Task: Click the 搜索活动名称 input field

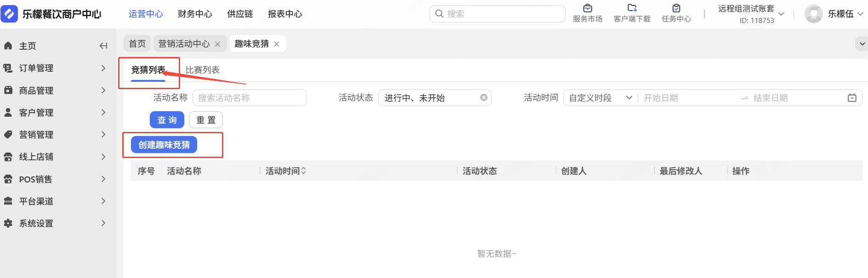Action: pyautogui.click(x=249, y=98)
